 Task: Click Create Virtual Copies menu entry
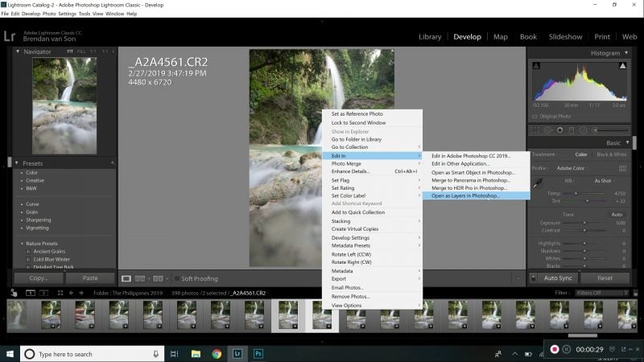tap(372, 229)
